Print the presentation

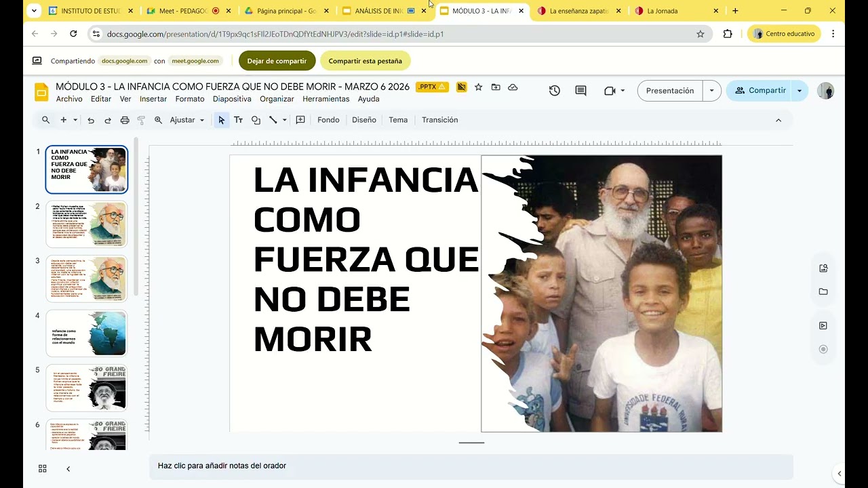click(x=125, y=120)
